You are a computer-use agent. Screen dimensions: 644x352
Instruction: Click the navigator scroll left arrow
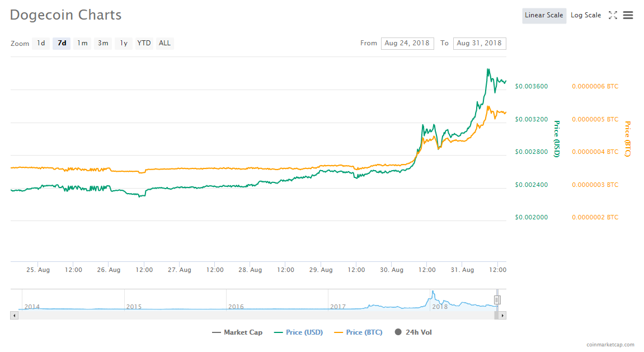(x=14, y=316)
